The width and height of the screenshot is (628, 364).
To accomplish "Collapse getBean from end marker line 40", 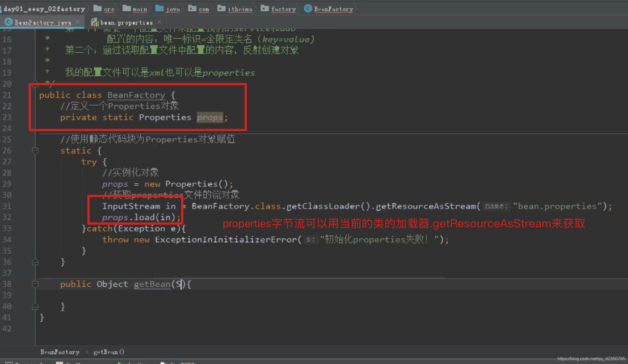I will pyautogui.click(x=35, y=306).
